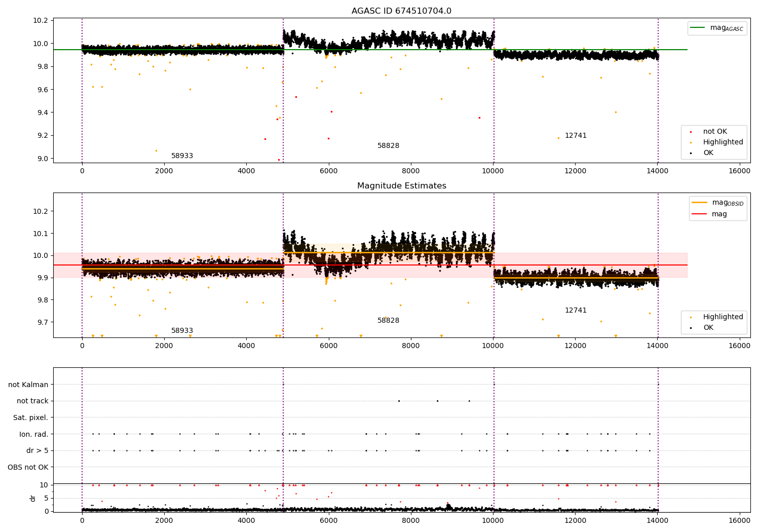Click the 4000 x-tick in the bottom plot
This screenshot has height=532, width=760.
pyautogui.click(x=246, y=520)
